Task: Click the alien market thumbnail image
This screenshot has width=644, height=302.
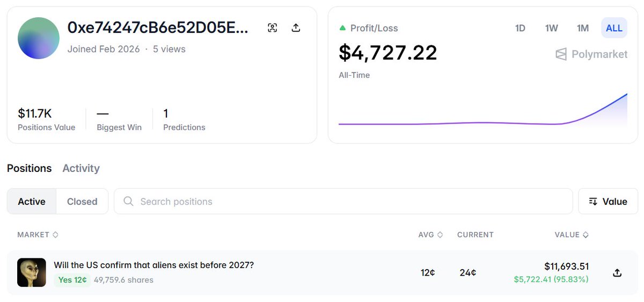Action: pos(31,272)
